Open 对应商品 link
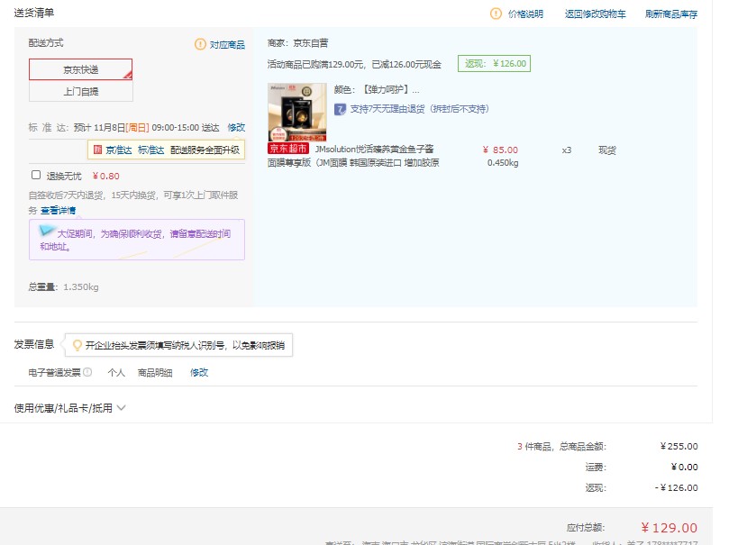The width and height of the screenshot is (756, 545). tap(227, 45)
